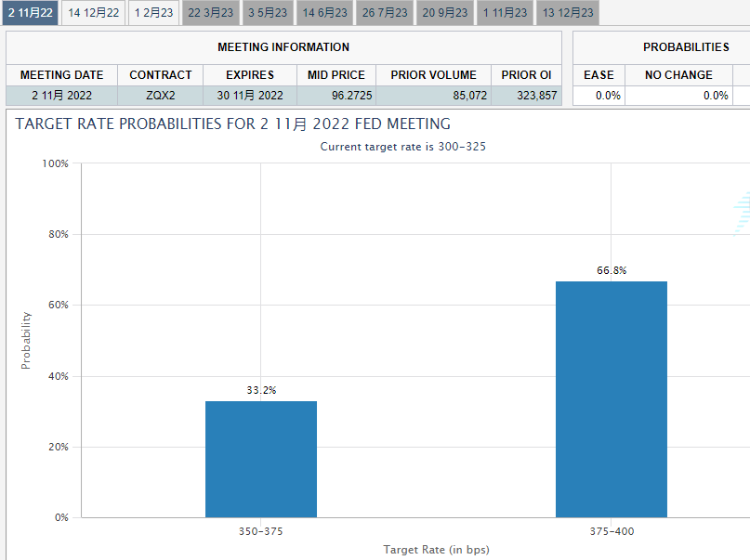Click the 3 5月23 meeting tab
The image size is (750, 560).
269,13
